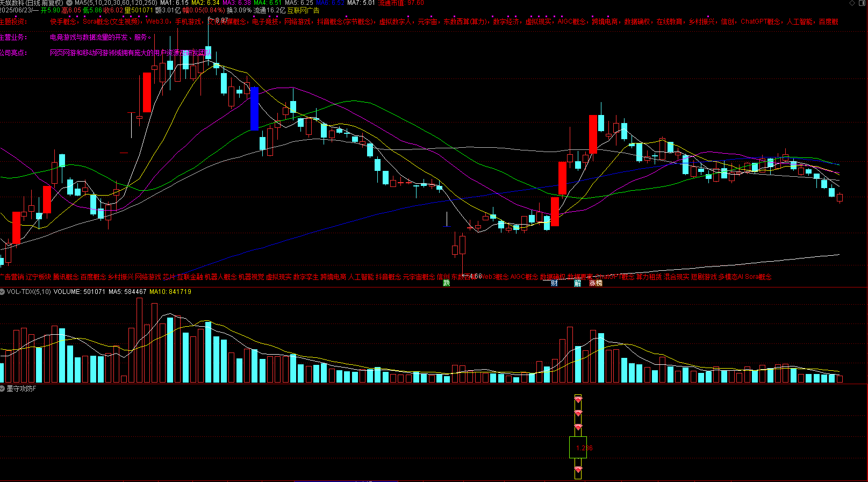Click 元宇宙概念 in the bottom tag row

pos(419,277)
